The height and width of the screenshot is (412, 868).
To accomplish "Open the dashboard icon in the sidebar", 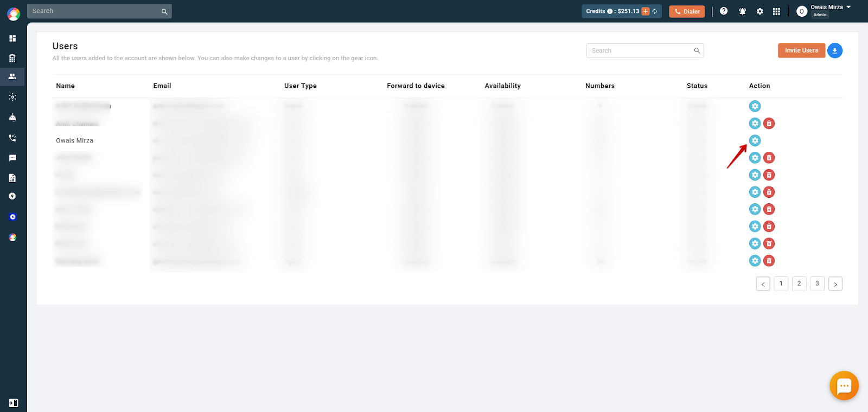I will (x=12, y=38).
